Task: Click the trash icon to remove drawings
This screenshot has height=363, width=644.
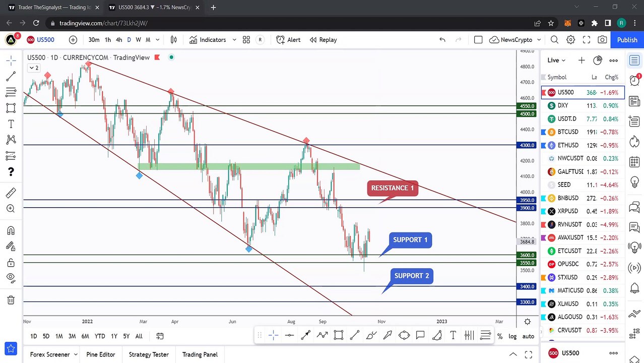Action: pyautogui.click(x=11, y=300)
